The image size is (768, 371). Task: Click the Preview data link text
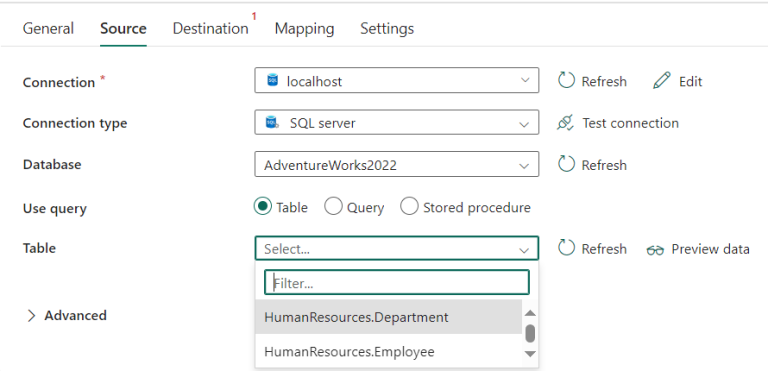click(710, 249)
